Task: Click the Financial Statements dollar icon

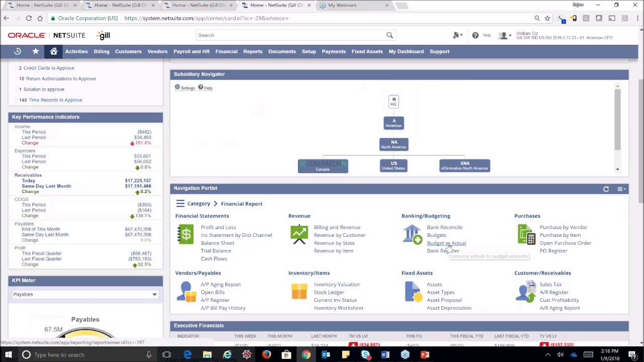Action: coord(185,235)
